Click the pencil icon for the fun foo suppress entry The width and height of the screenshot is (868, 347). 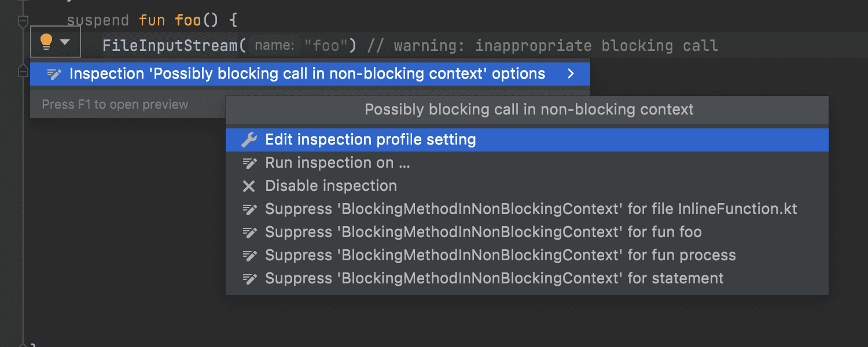tap(249, 232)
